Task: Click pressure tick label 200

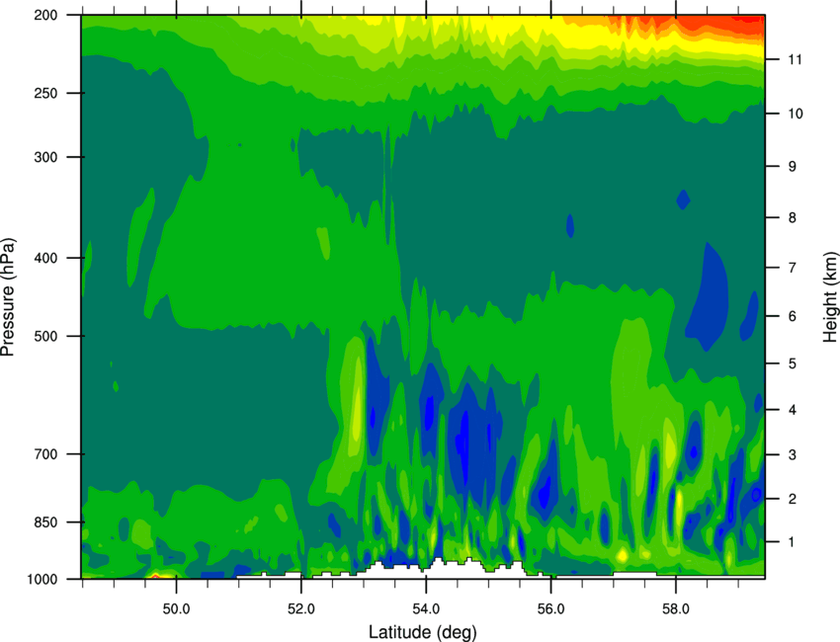Action: coord(46,15)
